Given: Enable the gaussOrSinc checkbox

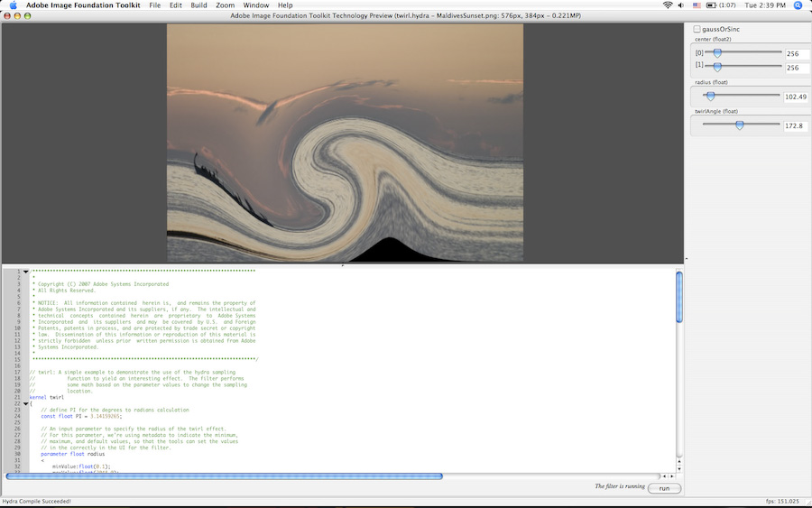Looking at the screenshot, I should pos(697,30).
